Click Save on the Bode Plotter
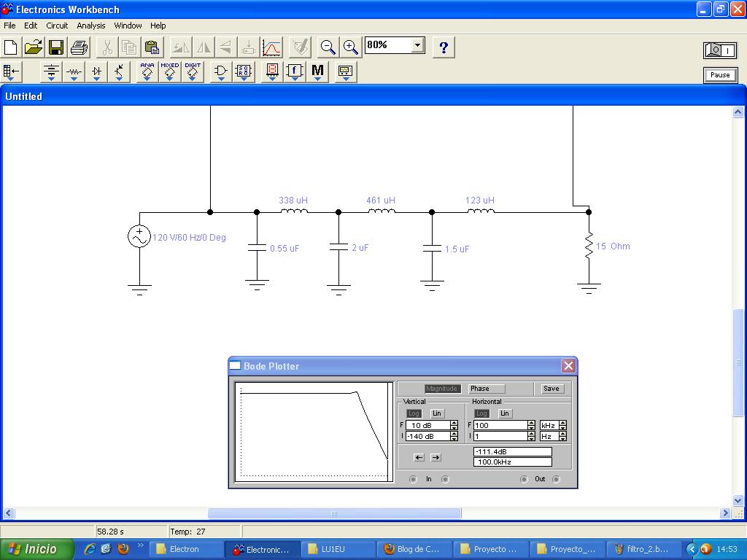Screen dimensions: 747x560 pyautogui.click(x=551, y=389)
